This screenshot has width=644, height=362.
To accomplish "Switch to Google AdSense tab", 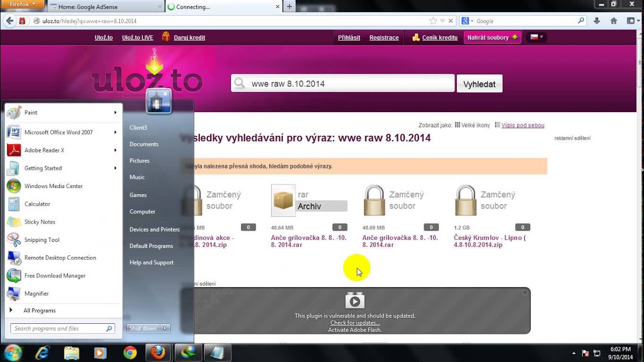I will coord(106,7).
